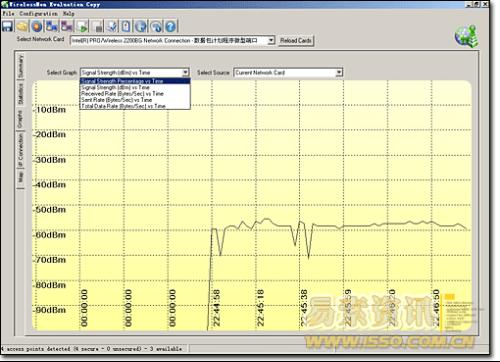Click the floppy disk save icon
500x362 pixels.
(x=7, y=26)
